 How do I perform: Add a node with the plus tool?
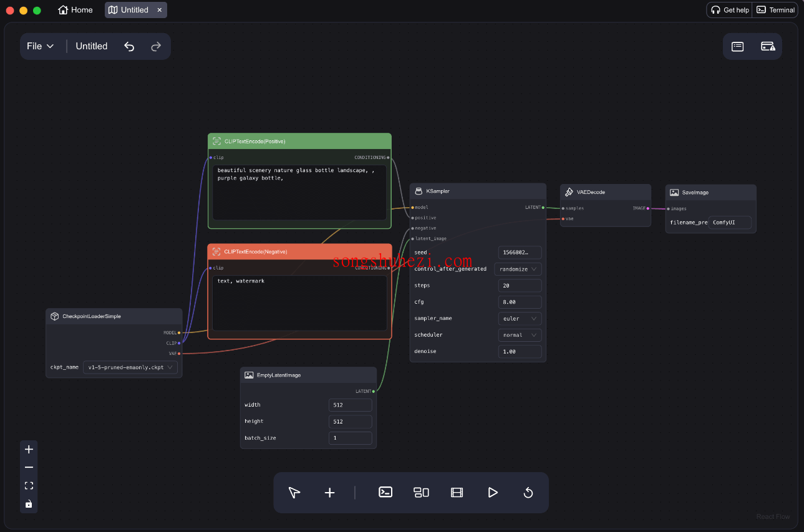tap(330, 493)
